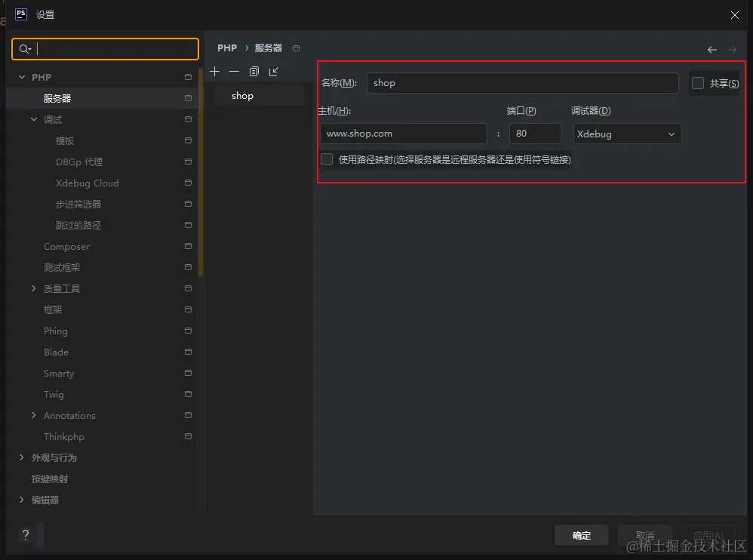This screenshot has width=753, height=560.
Task: Open 测试框架 settings
Action: tap(62, 267)
